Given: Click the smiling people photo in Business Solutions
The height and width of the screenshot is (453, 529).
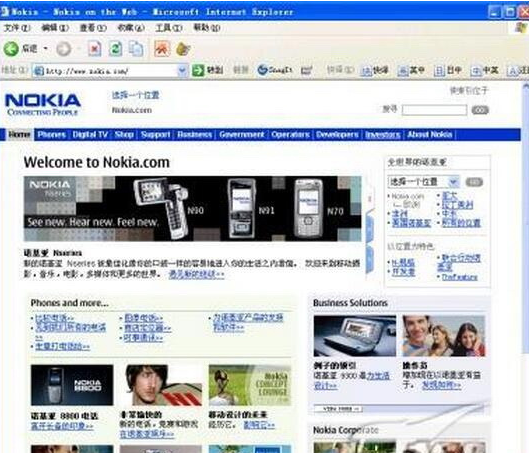Looking at the screenshot, I should click(444, 336).
